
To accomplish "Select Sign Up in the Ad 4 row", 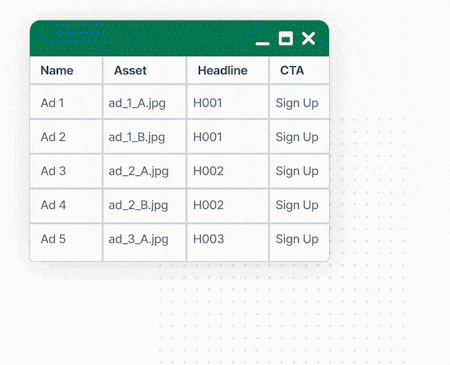I will 299,205.
